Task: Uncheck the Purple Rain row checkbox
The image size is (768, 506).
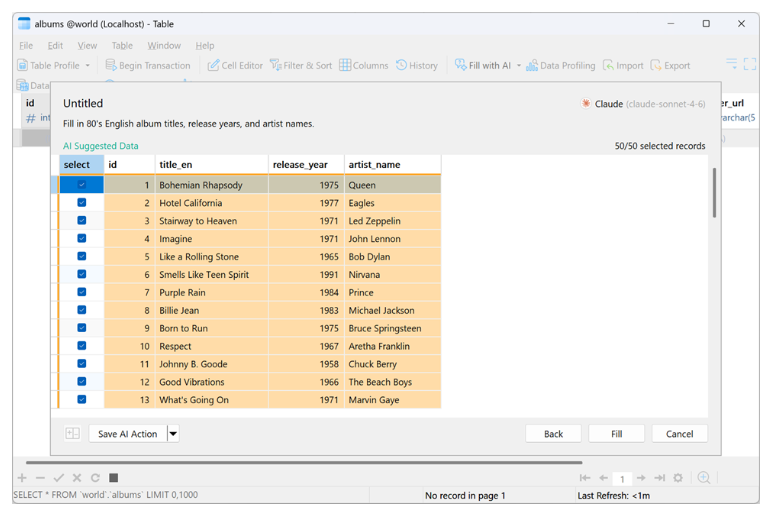Action: coord(82,292)
